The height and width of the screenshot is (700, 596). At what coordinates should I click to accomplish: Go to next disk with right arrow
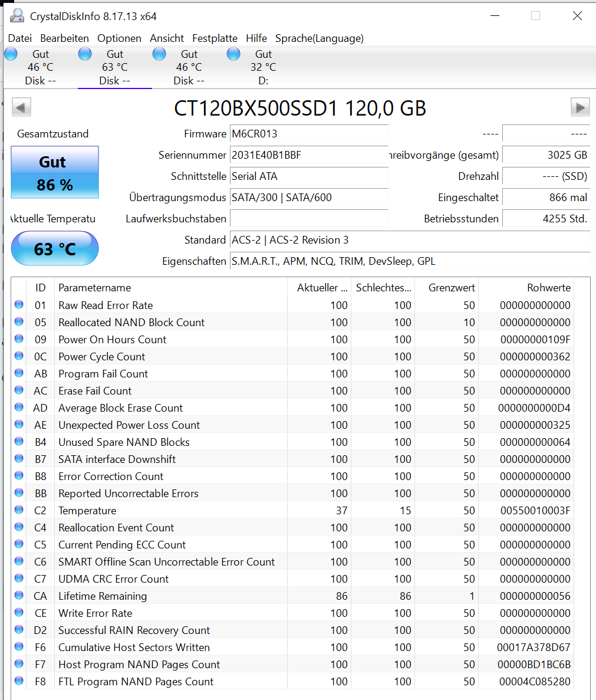coord(580,107)
